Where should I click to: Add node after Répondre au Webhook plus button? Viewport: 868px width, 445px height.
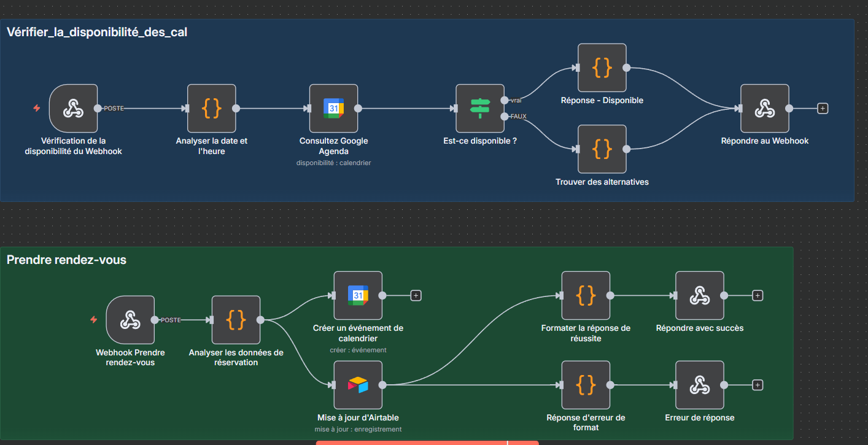[x=823, y=109]
